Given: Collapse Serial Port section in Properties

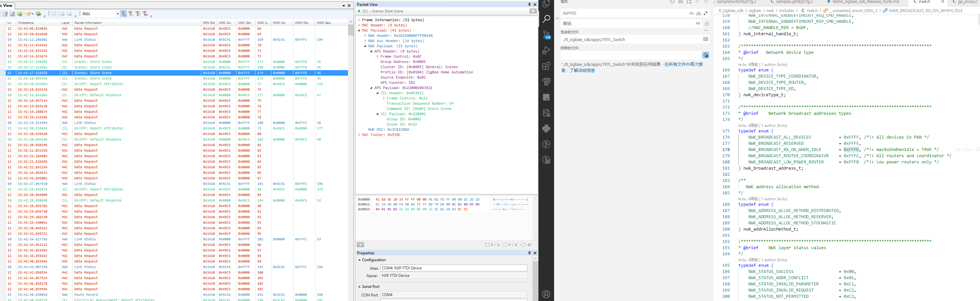Looking at the screenshot, I should click(359, 287).
